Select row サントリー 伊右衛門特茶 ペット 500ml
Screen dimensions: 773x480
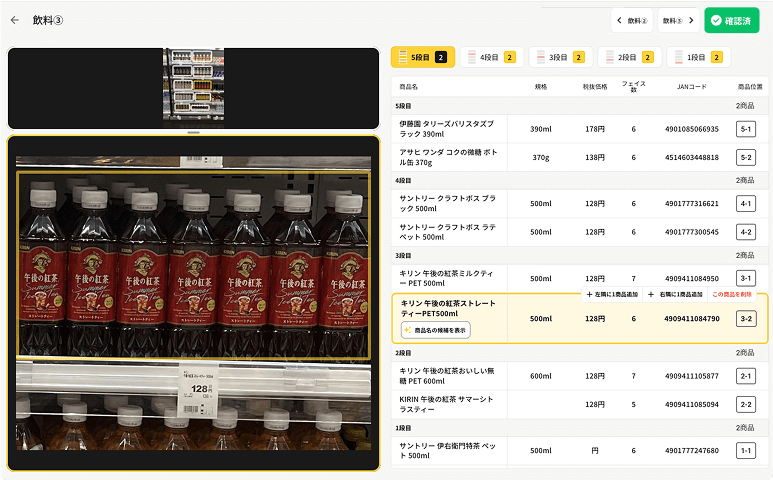(x=580, y=450)
